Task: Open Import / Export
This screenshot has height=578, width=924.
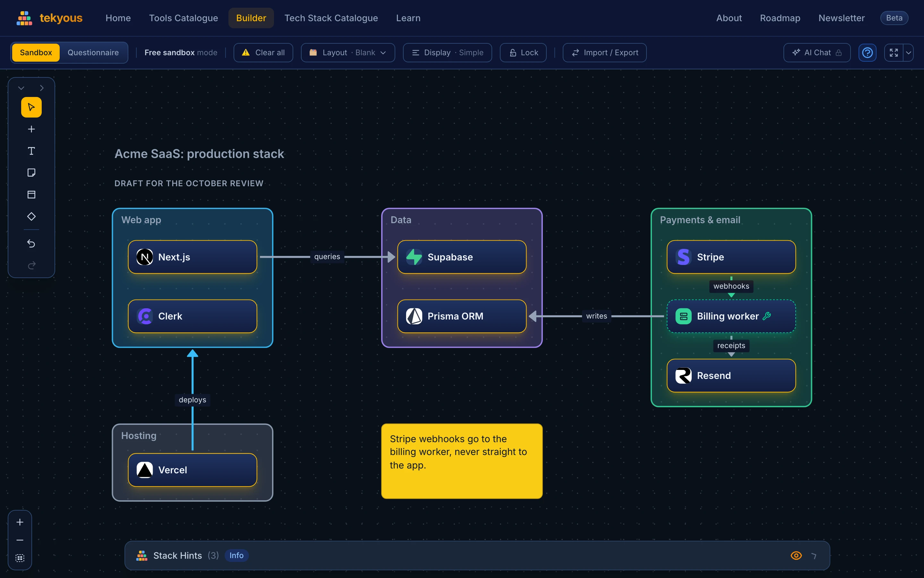Action: (604, 52)
